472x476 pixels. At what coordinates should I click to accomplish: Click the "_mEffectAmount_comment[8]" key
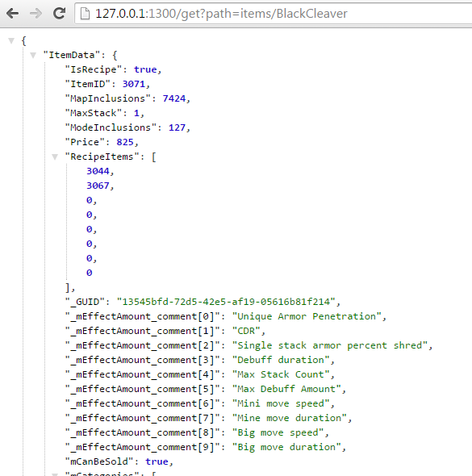[142, 432]
